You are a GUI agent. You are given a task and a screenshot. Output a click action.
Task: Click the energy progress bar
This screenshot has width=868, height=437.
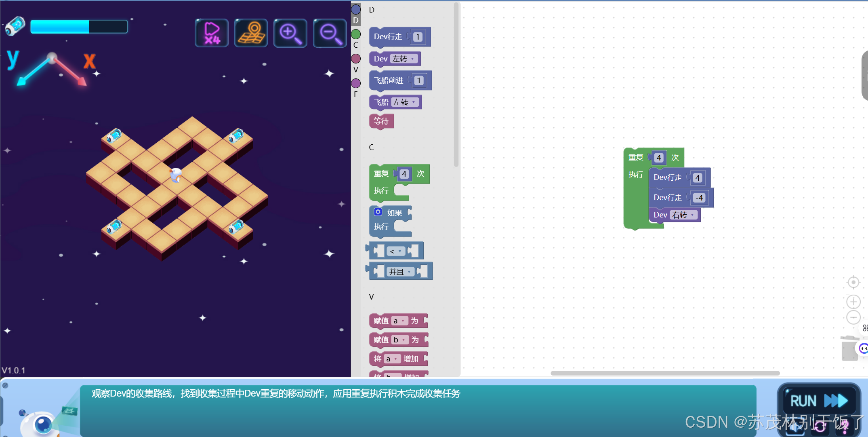click(79, 27)
